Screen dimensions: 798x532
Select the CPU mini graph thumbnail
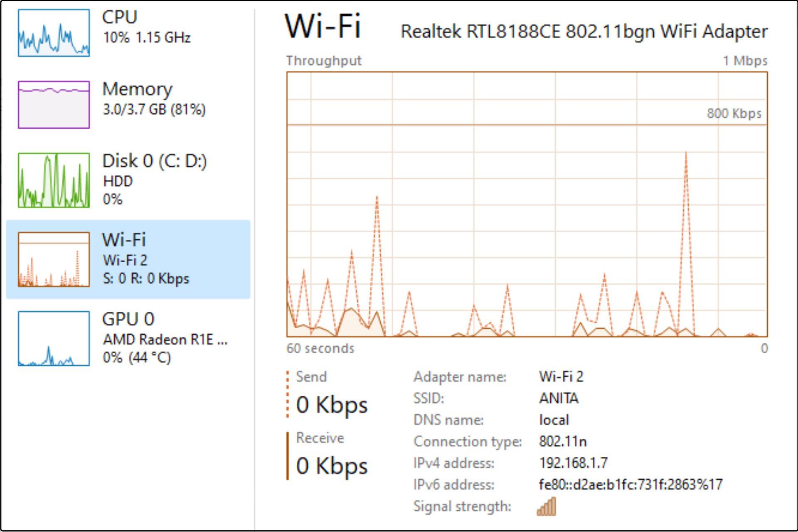point(54,33)
